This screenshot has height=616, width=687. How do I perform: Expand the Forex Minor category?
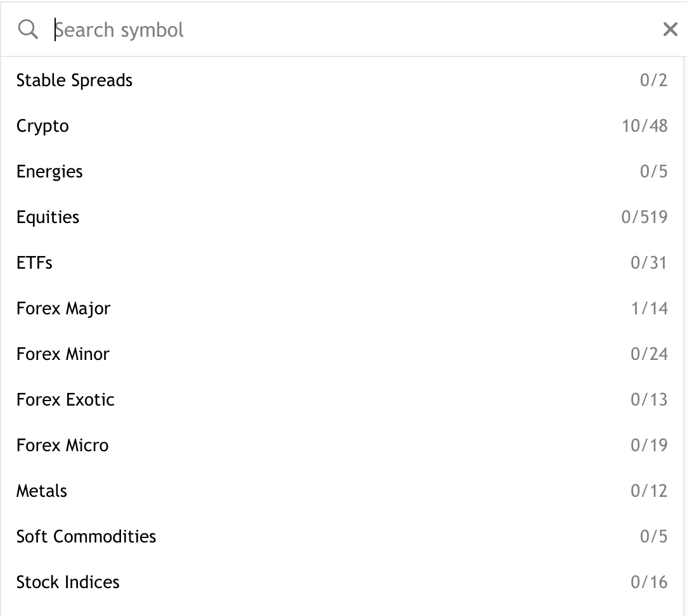point(63,354)
